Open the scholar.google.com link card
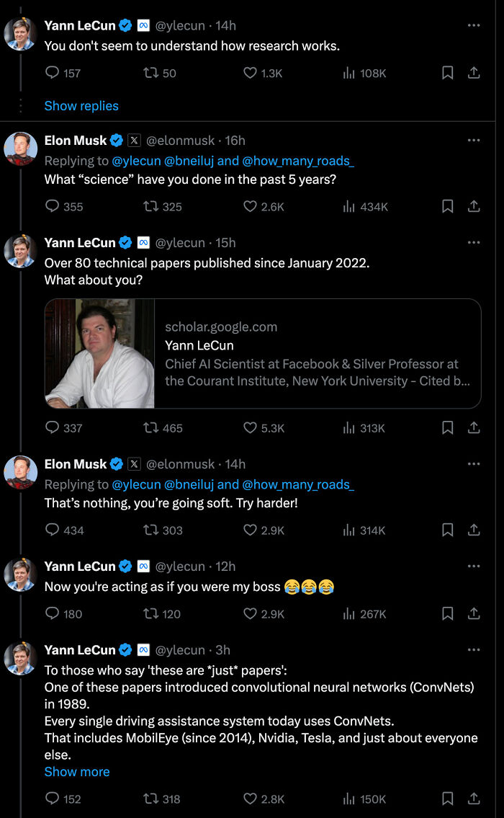 click(263, 354)
